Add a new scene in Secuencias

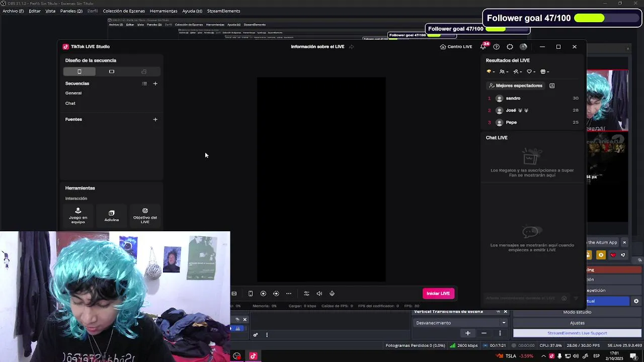155,83
